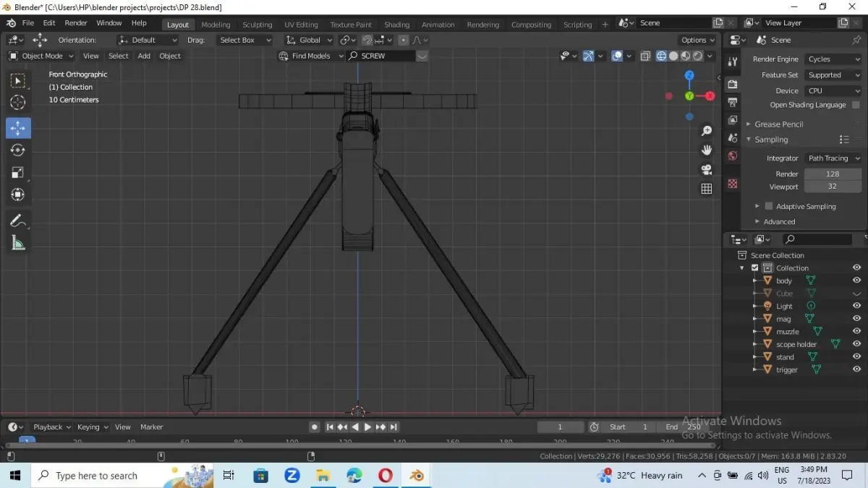Select the Scale tool
The height and width of the screenshot is (488, 868).
[x=18, y=173]
